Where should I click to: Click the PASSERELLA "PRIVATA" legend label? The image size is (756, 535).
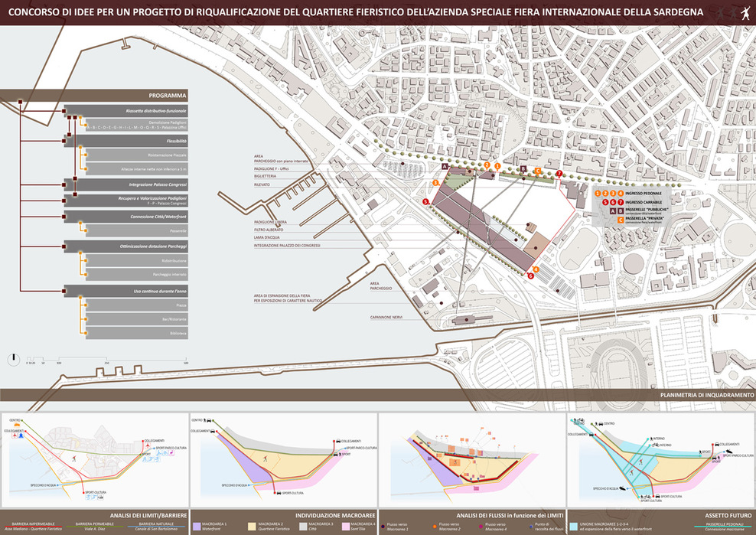click(644, 218)
